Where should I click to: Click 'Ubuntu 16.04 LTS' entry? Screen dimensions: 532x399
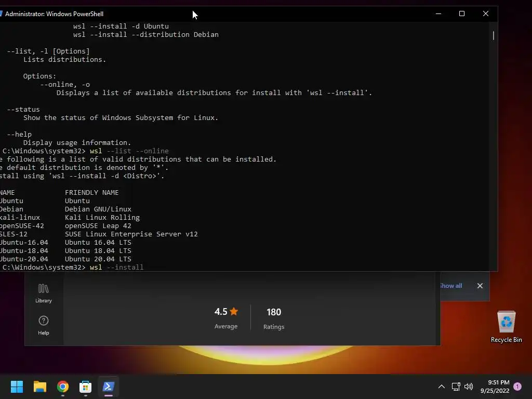tap(98, 242)
